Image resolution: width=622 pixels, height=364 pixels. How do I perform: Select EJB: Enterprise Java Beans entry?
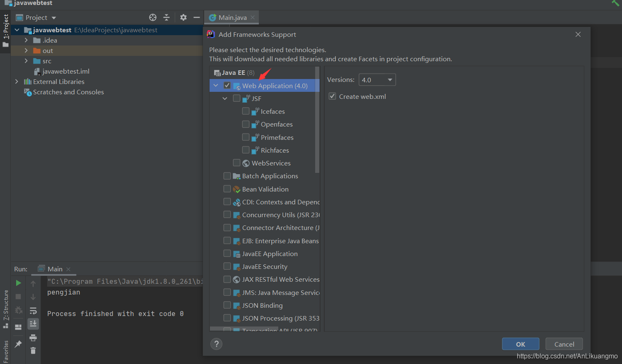pos(280,241)
